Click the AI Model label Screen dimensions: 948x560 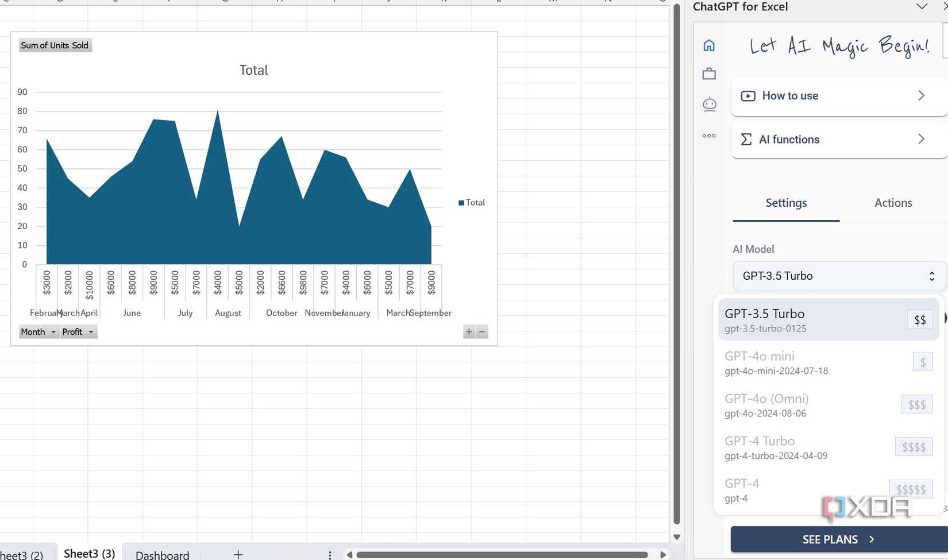coord(753,249)
